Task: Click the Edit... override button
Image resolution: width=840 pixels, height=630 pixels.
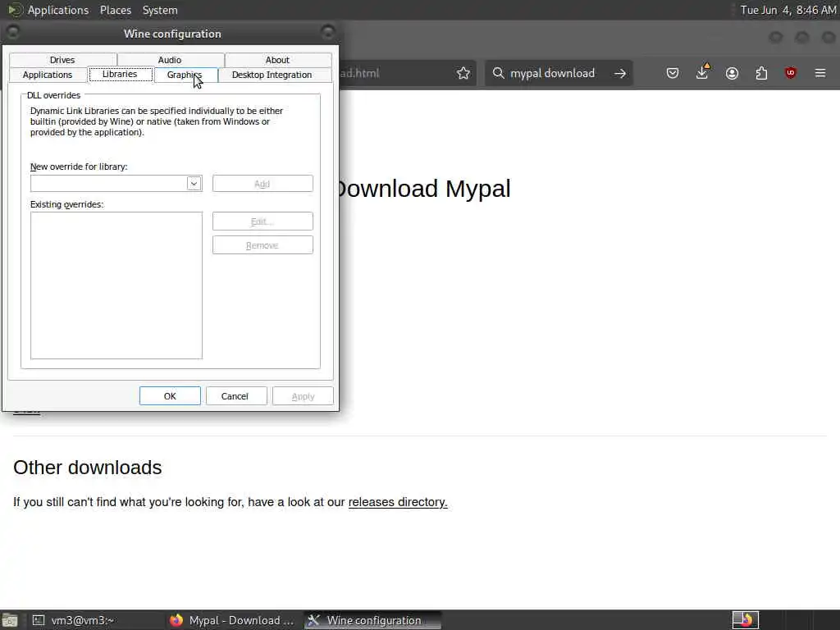Action: coord(262,221)
